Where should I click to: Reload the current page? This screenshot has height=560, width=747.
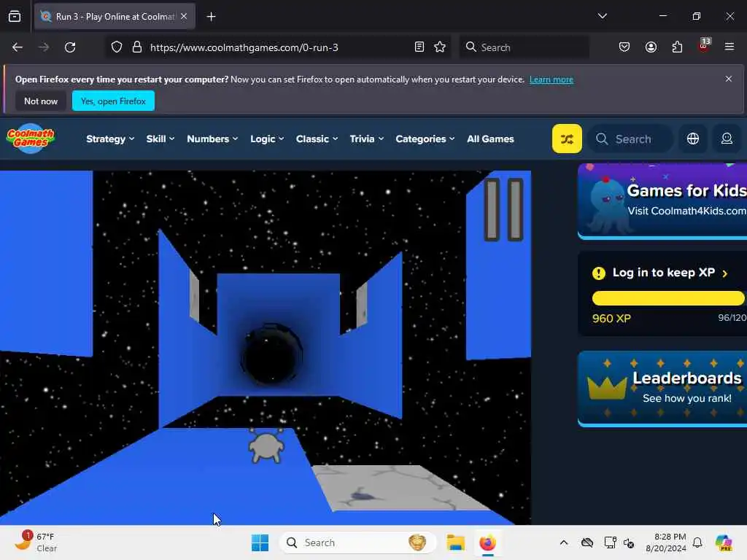click(x=70, y=47)
